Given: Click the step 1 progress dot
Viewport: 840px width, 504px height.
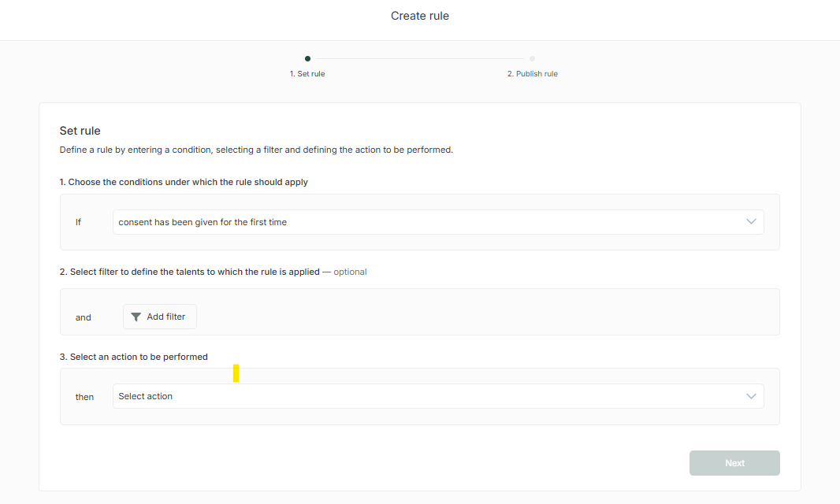Looking at the screenshot, I should [307, 58].
